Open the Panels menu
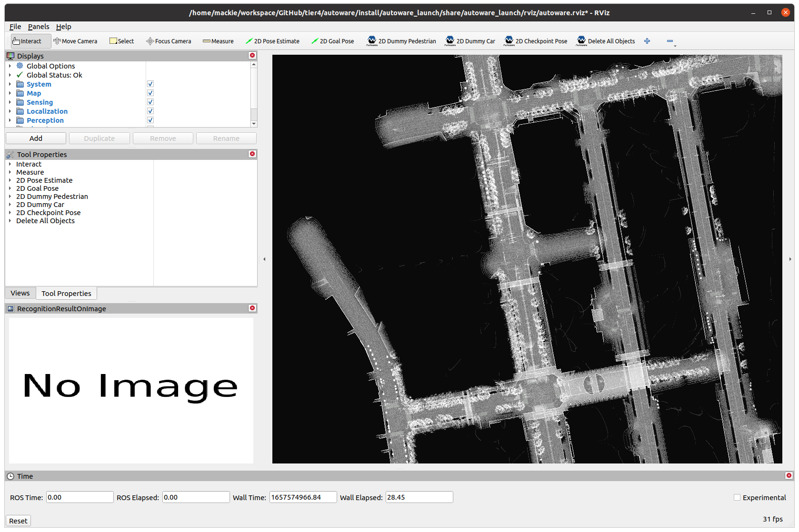Viewport: 799px width, 532px height. click(39, 27)
